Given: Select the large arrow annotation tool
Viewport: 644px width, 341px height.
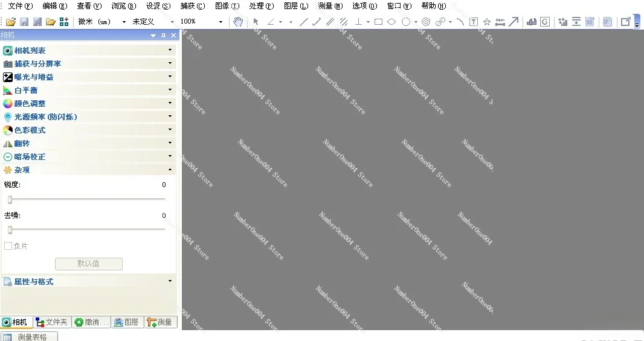Looking at the screenshot, I should pos(514,22).
